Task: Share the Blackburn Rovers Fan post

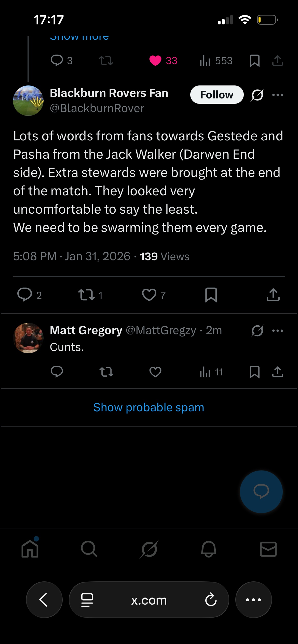Action: pos(273,295)
